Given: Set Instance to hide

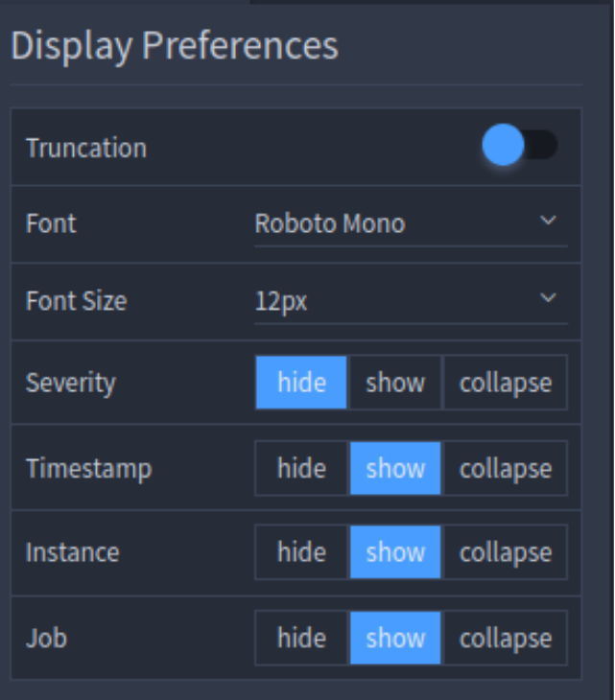Looking at the screenshot, I should click(x=301, y=552).
